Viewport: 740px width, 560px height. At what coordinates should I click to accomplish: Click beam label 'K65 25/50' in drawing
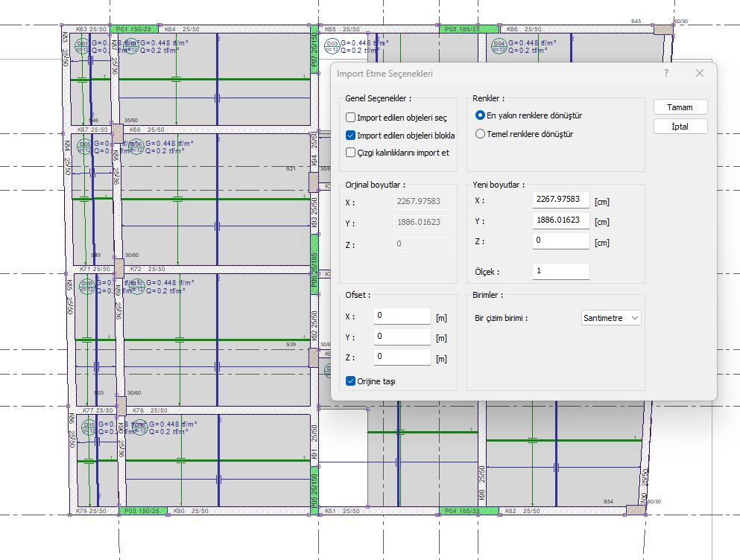(x=342, y=29)
